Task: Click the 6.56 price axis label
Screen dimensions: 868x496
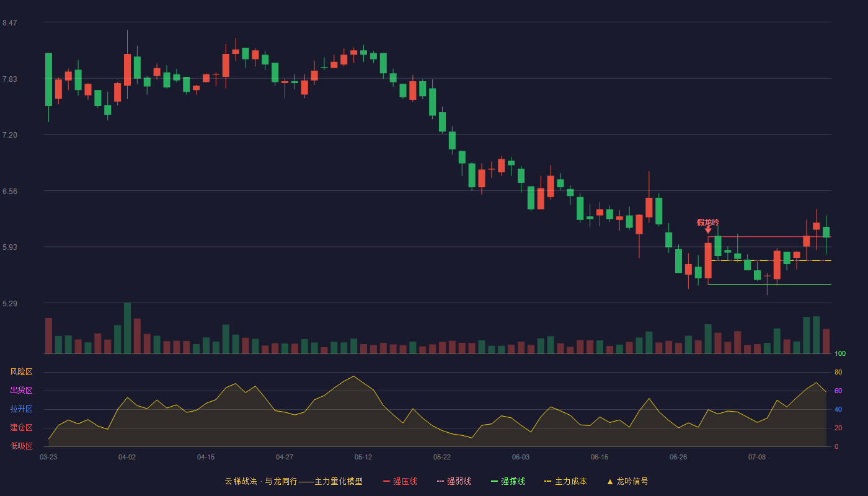Action: tap(9, 192)
